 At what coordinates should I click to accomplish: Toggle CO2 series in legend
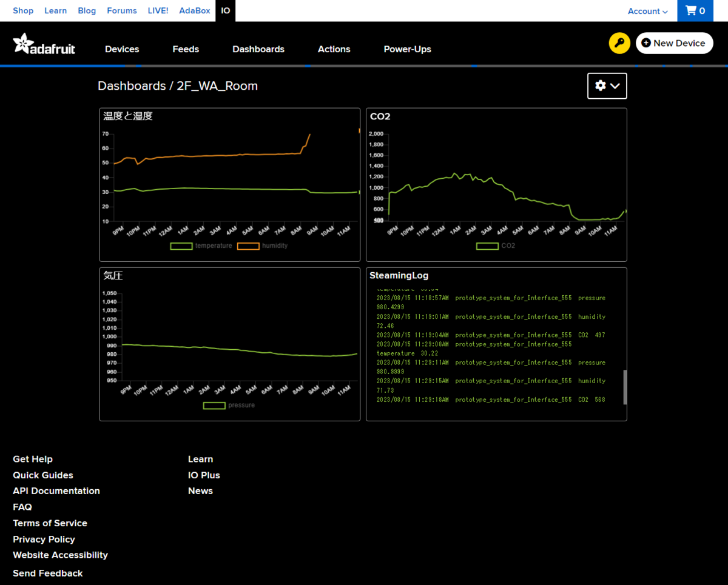[496, 246]
